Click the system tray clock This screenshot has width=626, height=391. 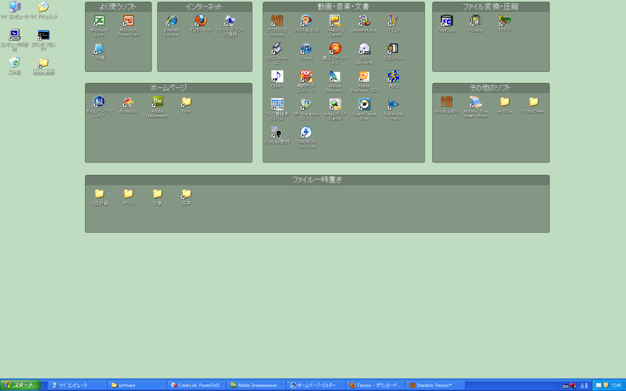click(616, 385)
